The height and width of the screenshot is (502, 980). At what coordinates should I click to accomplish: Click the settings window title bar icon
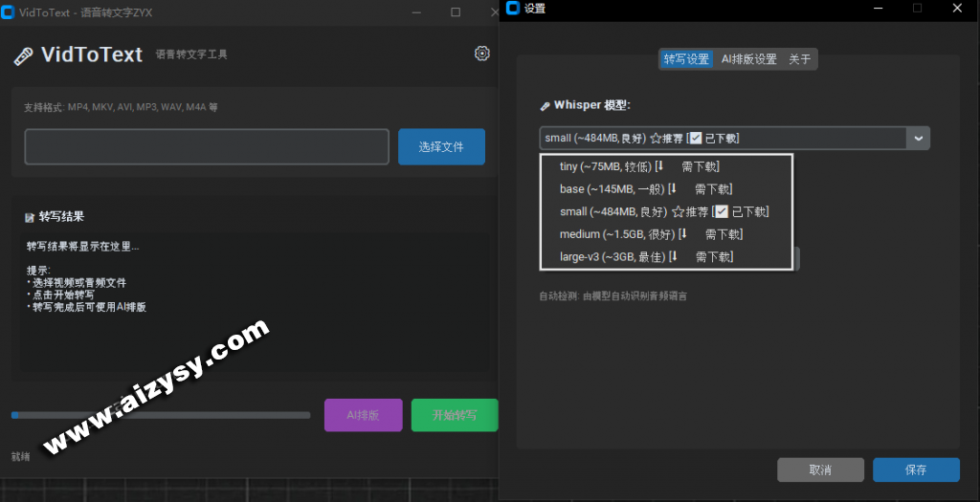tap(512, 9)
